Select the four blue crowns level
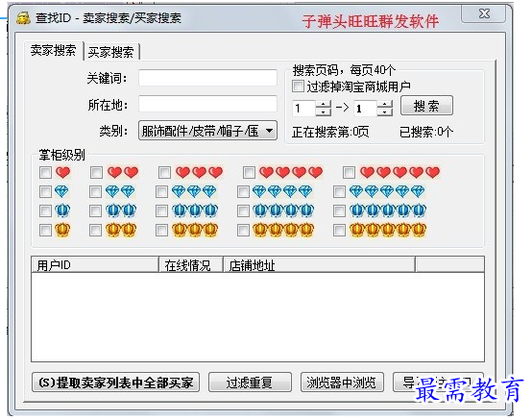 pos(243,210)
